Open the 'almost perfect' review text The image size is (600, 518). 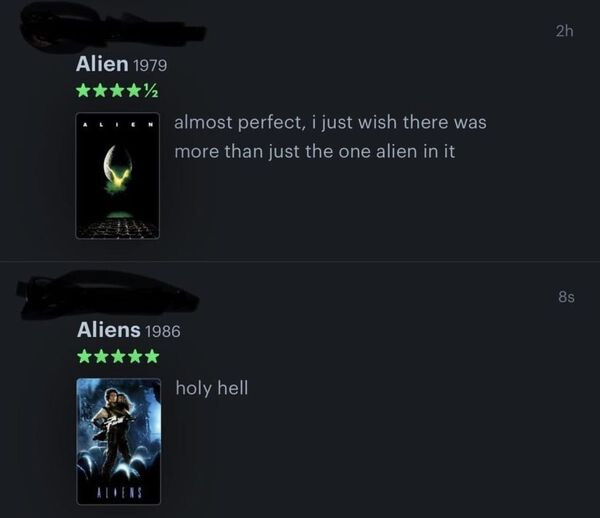(x=330, y=137)
